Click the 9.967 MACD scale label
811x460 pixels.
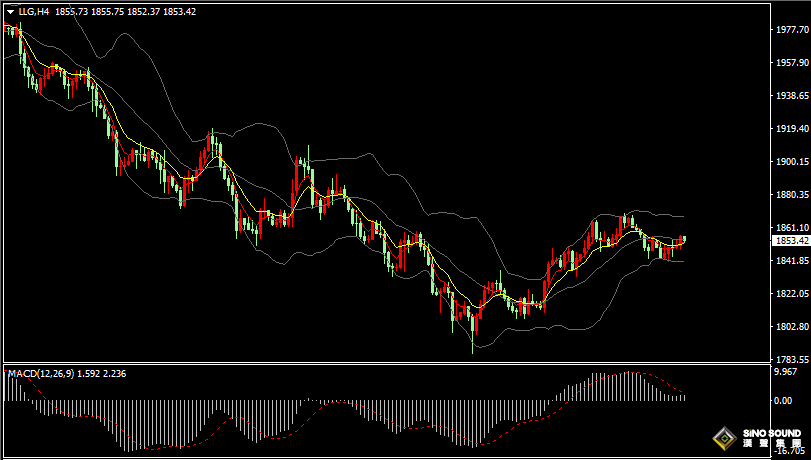click(786, 372)
